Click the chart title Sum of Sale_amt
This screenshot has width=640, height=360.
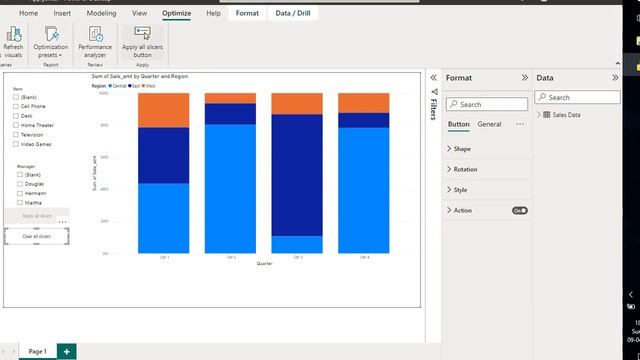point(140,76)
